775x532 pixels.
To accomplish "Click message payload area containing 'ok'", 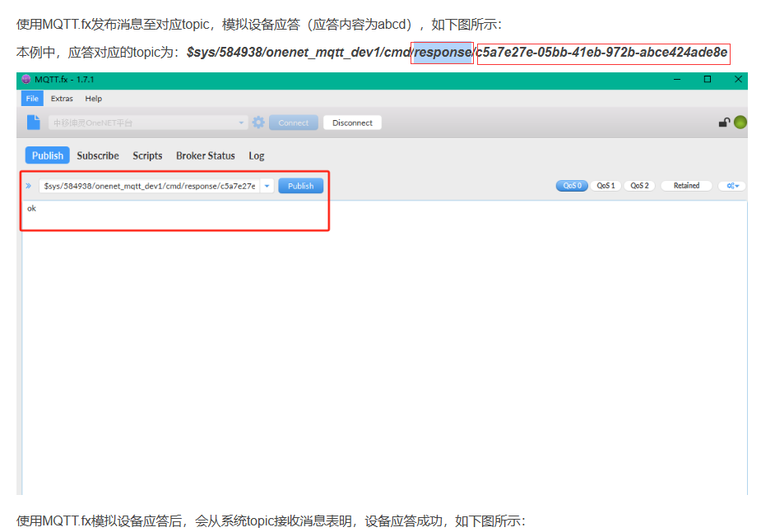I will 384,346.
